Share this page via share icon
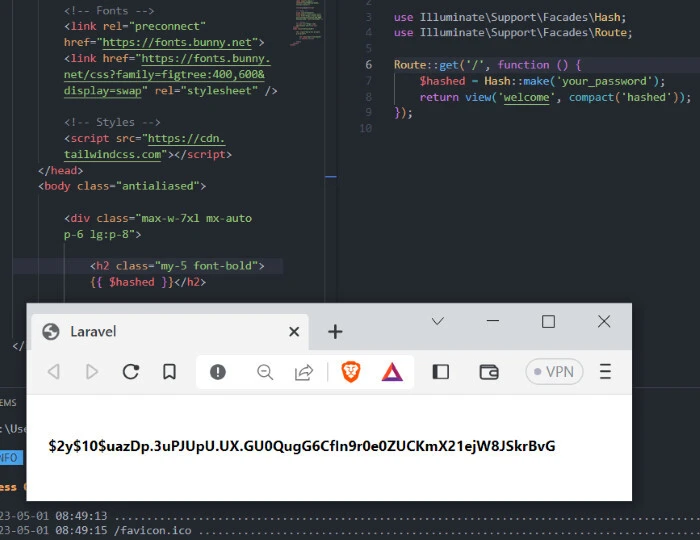The image size is (700, 540). click(304, 372)
